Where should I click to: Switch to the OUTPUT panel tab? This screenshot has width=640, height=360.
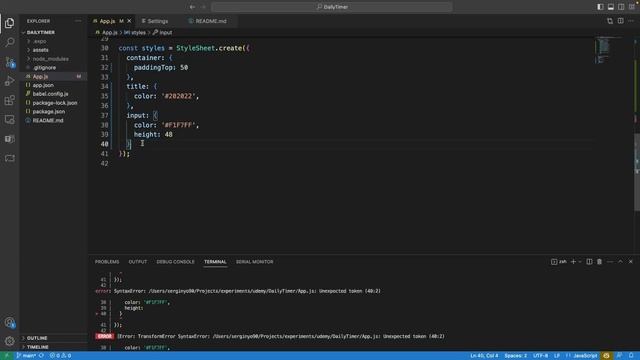pyautogui.click(x=138, y=262)
